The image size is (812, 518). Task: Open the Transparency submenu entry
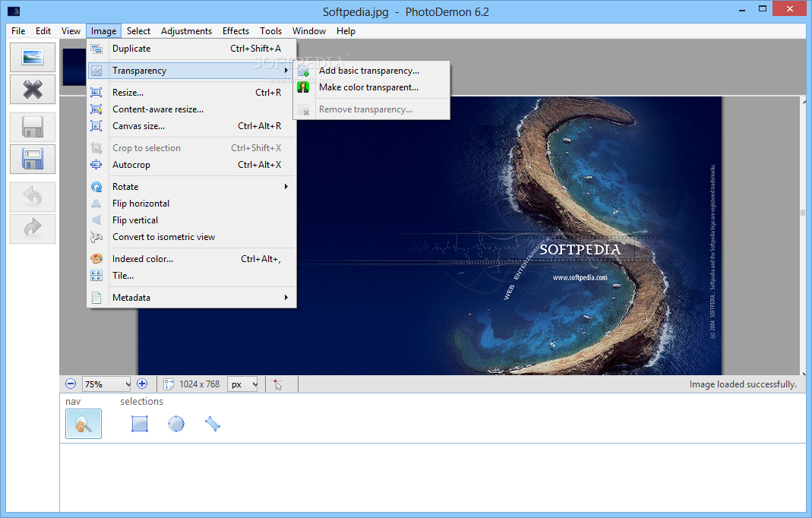point(191,71)
